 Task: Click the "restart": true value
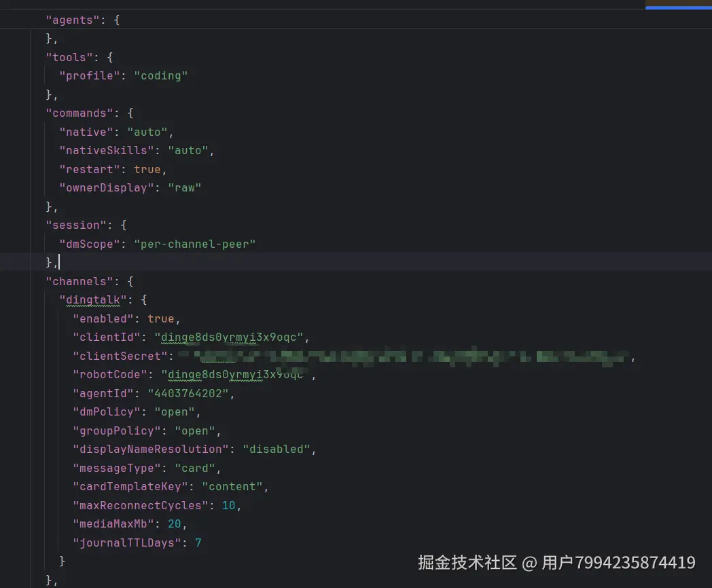click(148, 169)
